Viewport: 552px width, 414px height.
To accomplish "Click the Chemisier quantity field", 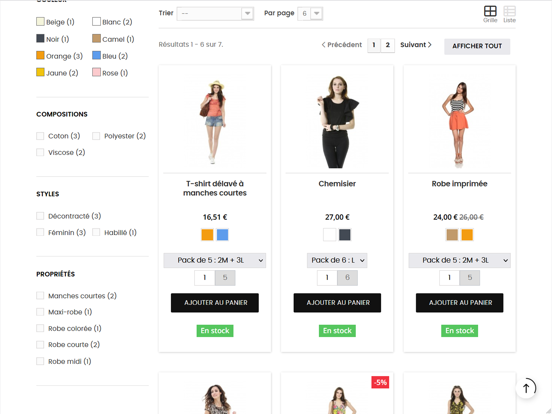I will click(x=327, y=278).
